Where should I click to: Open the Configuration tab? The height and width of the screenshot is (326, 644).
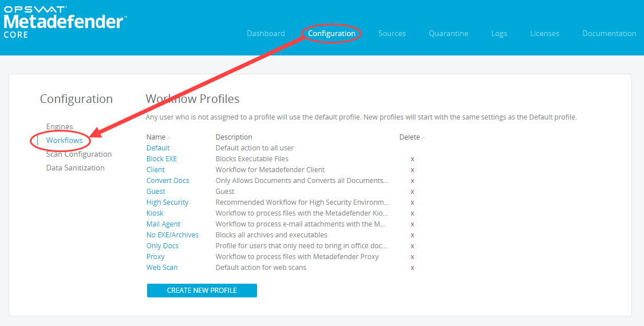click(x=331, y=34)
